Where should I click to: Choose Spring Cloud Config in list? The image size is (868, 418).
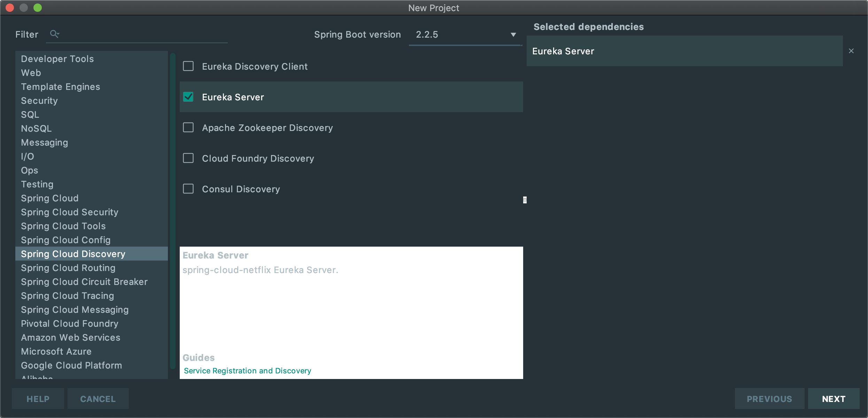pyautogui.click(x=65, y=240)
